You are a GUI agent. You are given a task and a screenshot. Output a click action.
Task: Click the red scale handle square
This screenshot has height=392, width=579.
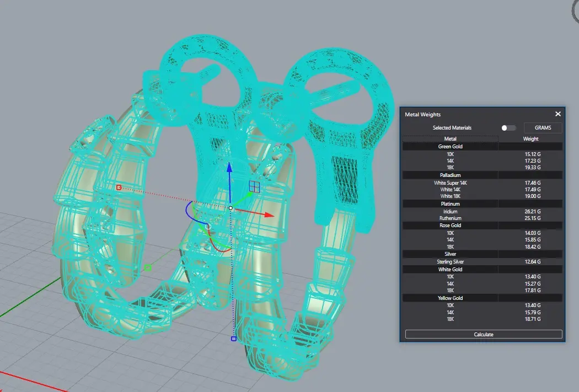point(119,187)
